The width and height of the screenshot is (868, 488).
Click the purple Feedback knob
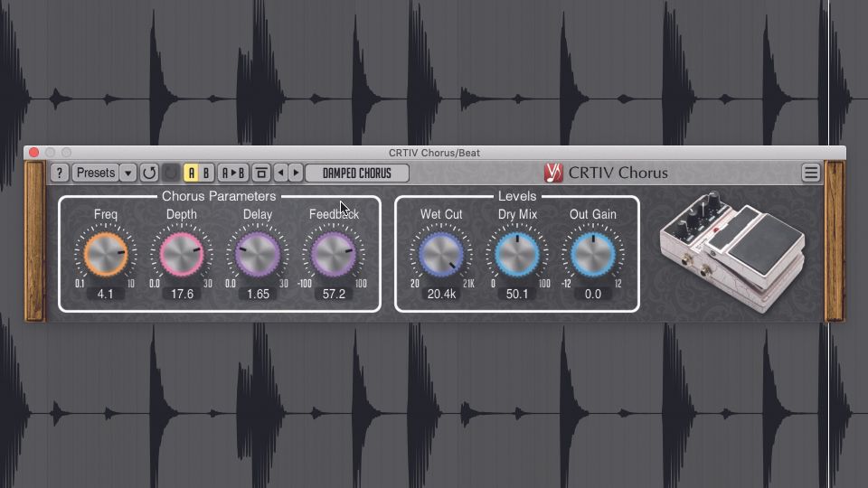[334, 253]
